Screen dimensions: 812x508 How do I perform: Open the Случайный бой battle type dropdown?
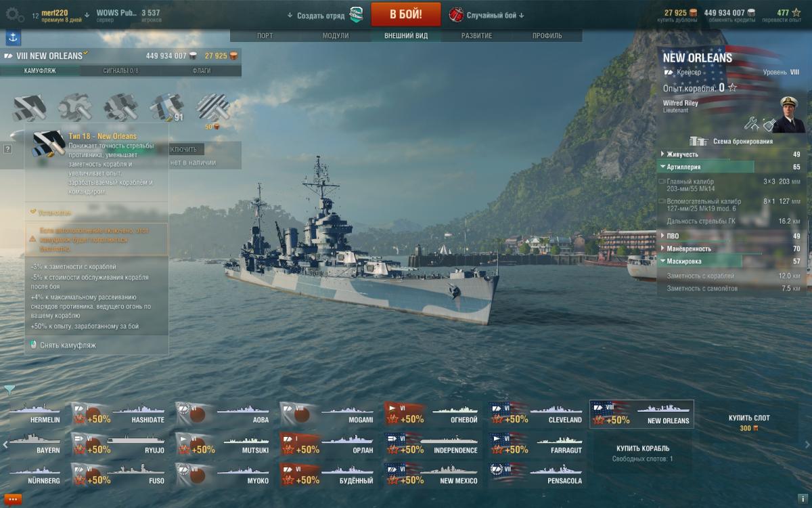point(486,15)
